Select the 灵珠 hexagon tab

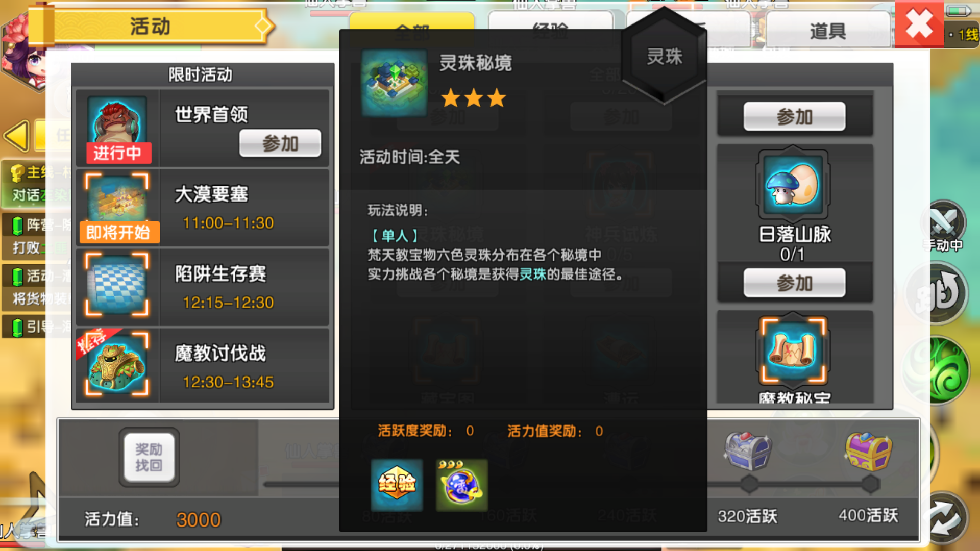664,57
